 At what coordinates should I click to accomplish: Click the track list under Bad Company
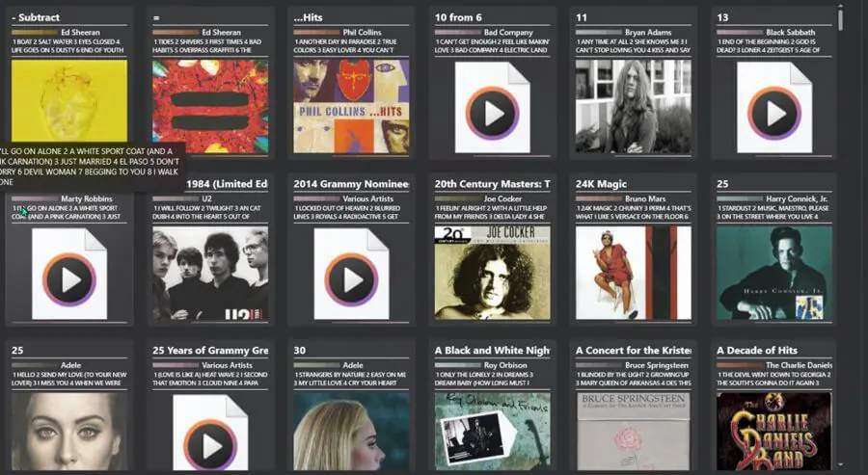coord(492,46)
